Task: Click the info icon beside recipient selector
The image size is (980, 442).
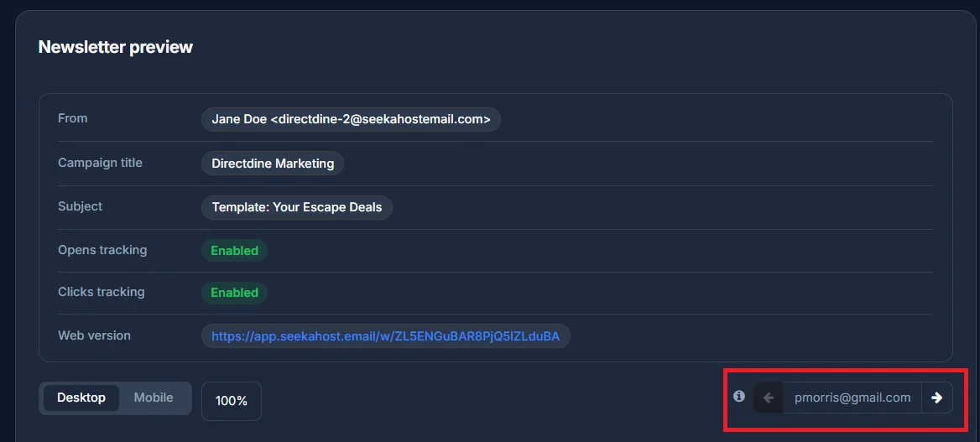Action: click(x=738, y=396)
